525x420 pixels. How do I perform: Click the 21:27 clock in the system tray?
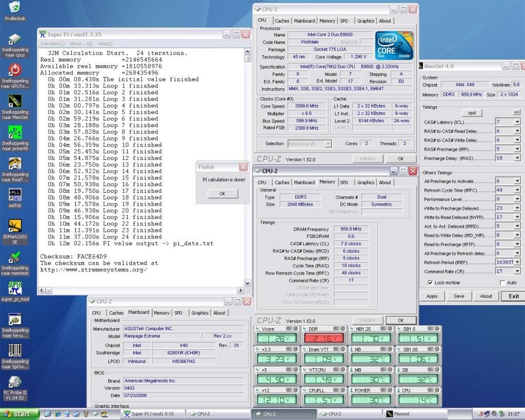[x=513, y=414]
